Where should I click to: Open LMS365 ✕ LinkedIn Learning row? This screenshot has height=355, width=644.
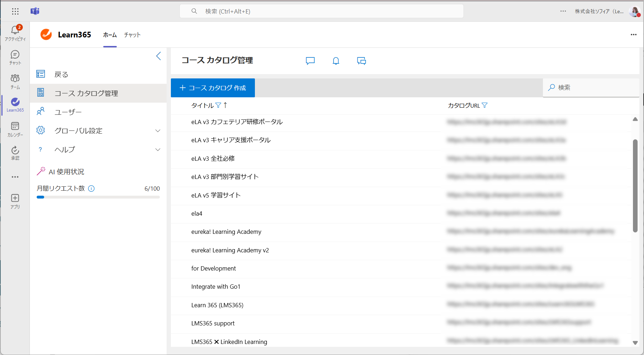tap(229, 342)
